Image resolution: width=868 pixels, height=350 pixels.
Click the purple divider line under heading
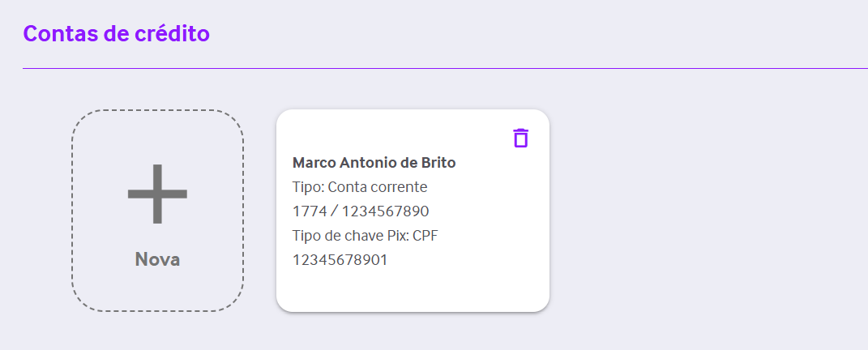[445, 69]
